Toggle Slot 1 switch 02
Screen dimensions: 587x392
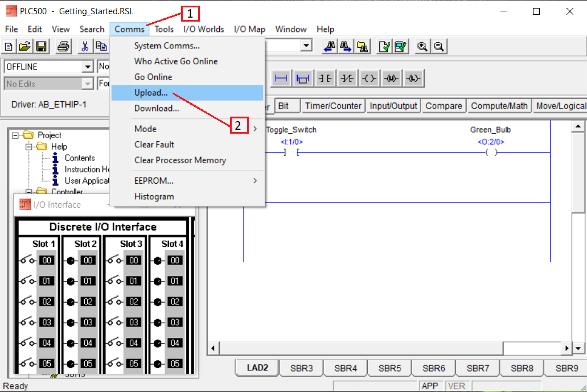point(28,301)
